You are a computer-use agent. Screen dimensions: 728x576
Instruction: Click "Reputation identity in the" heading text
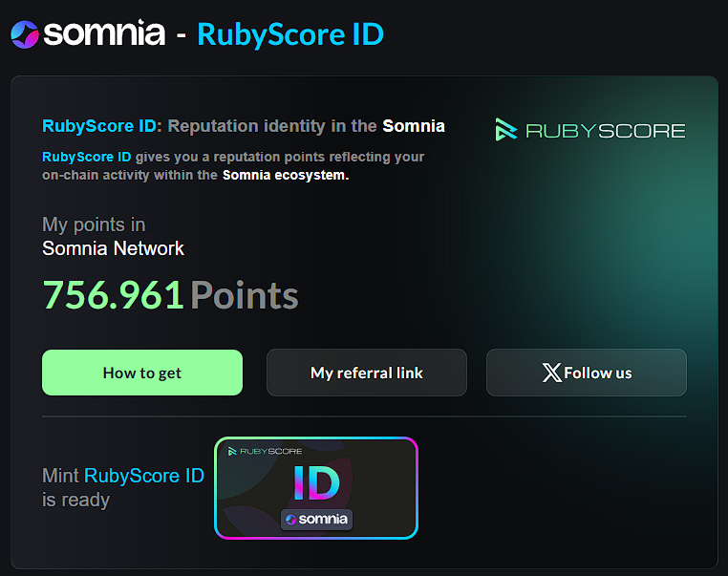[x=272, y=126]
